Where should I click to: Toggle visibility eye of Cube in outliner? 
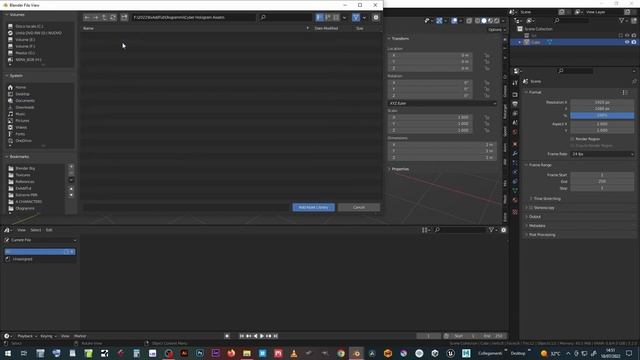point(627,42)
